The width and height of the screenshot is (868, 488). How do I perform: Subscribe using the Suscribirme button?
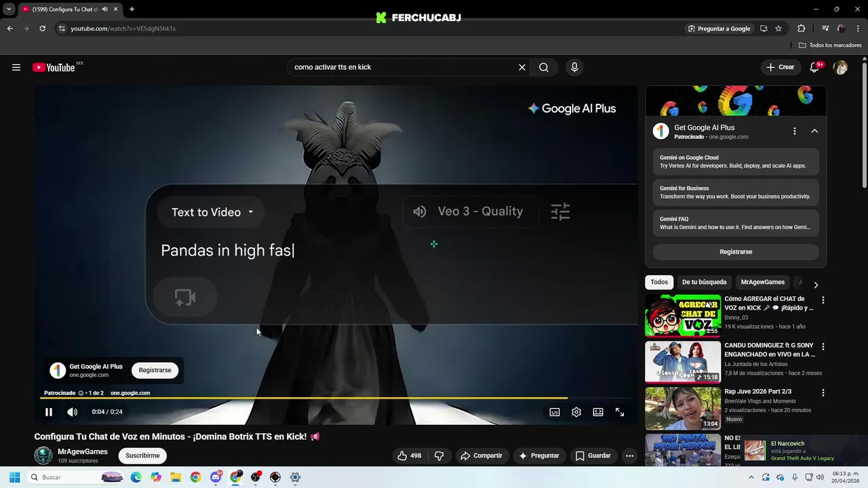coord(142,455)
